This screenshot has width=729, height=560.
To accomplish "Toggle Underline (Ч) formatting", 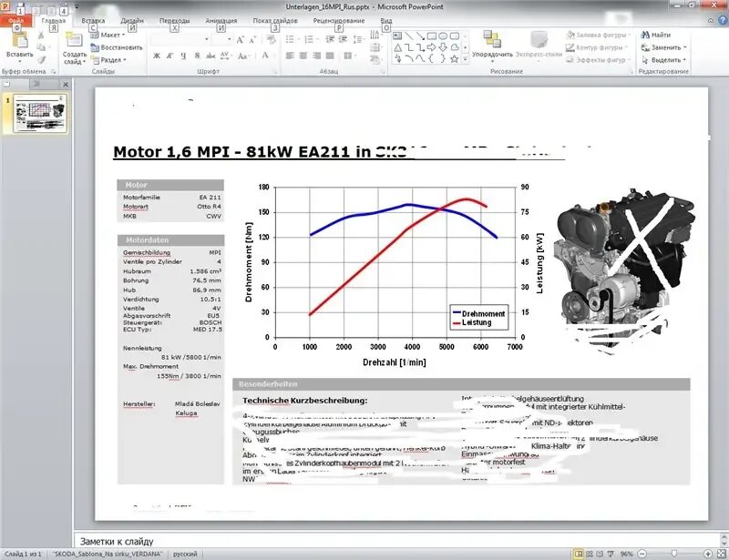I will [x=183, y=56].
